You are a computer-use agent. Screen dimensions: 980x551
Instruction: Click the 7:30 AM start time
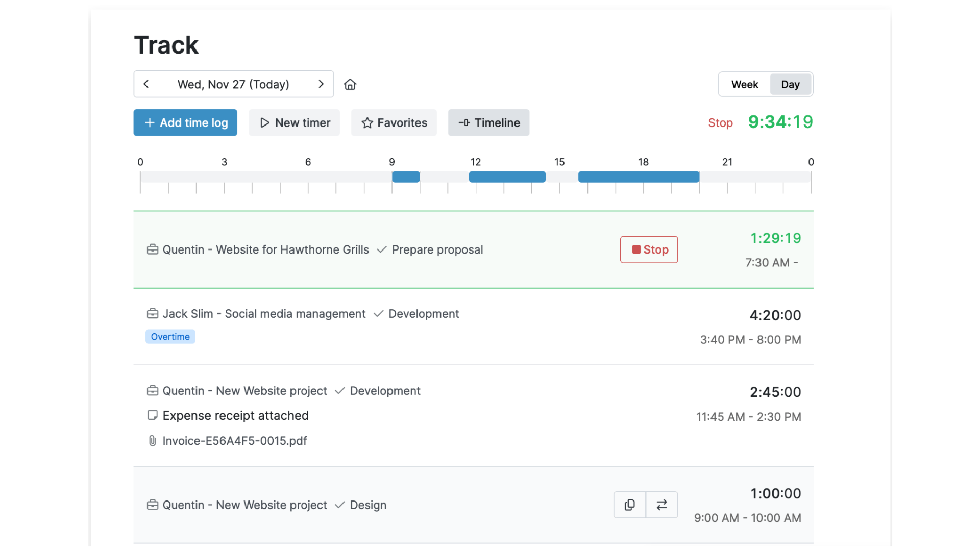(767, 263)
